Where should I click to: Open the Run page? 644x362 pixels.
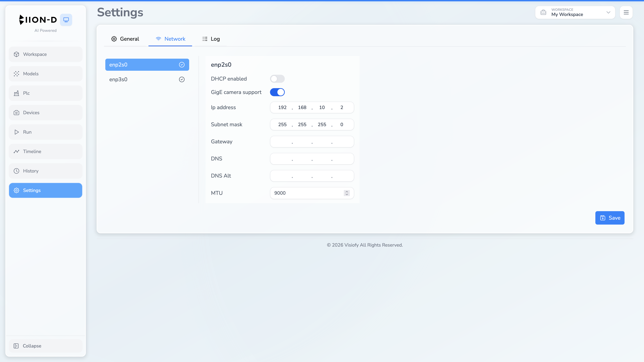[46, 132]
